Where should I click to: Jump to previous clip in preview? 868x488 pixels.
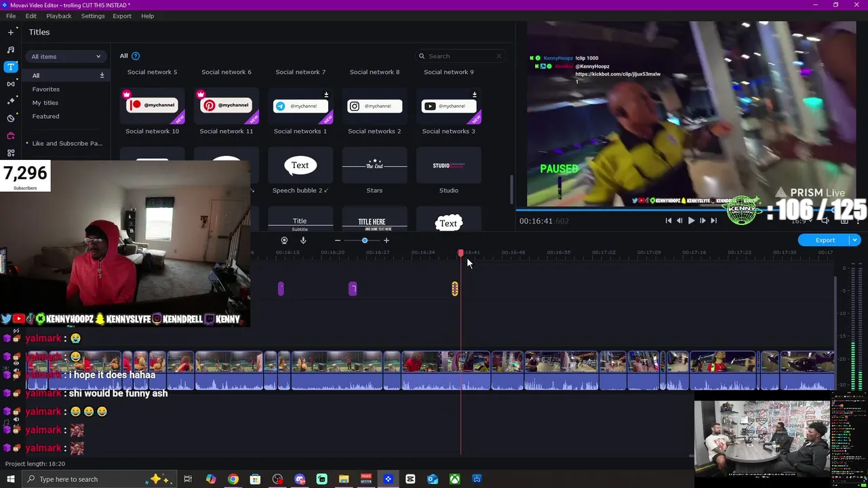(669, 220)
